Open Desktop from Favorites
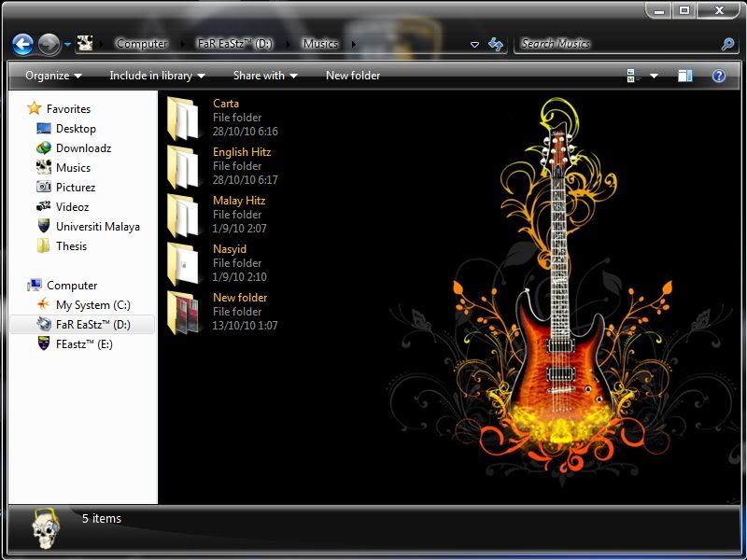The width and height of the screenshot is (747, 560). [x=76, y=129]
